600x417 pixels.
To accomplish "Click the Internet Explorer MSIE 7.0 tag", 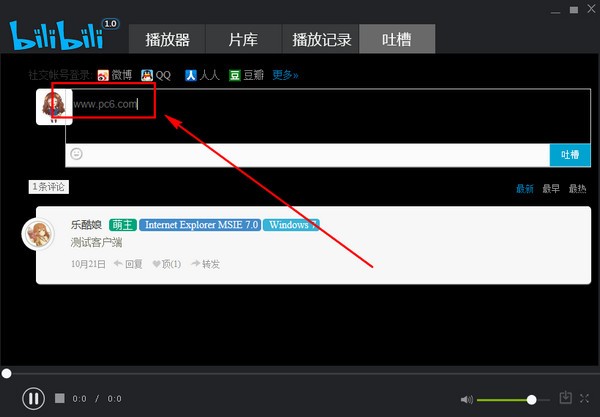I will pos(200,225).
